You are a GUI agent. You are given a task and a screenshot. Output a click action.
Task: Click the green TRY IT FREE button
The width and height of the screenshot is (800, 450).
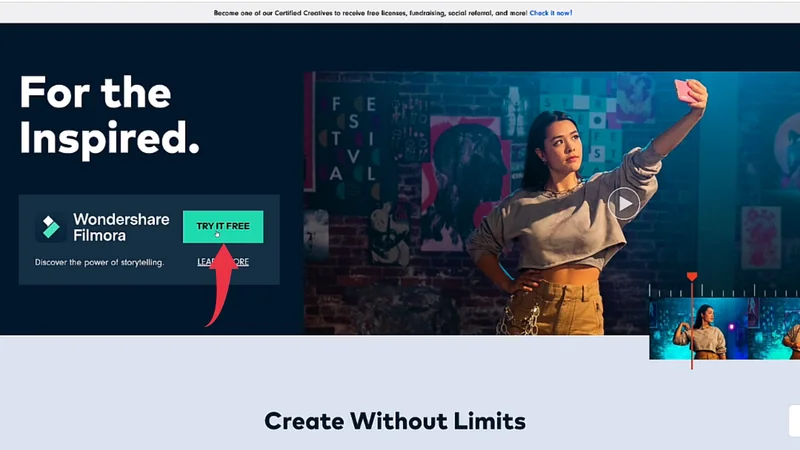(x=223, y=227)
